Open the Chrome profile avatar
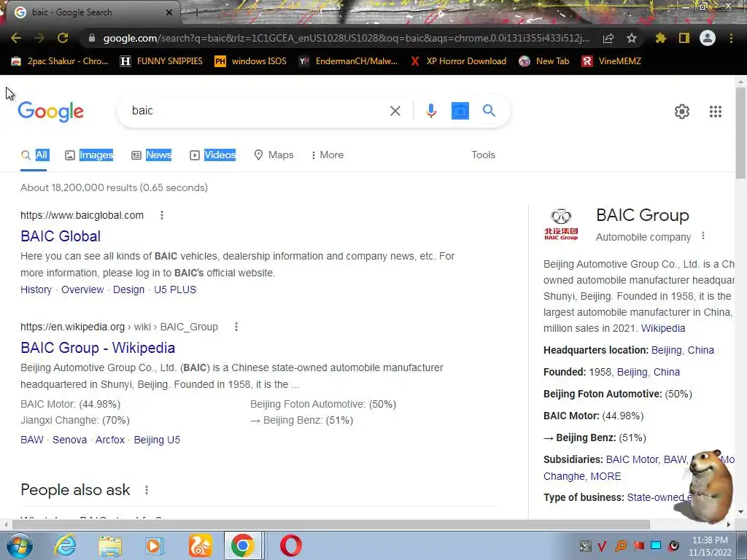This screenshot has width=747, height=560. (x=708, y=38)
